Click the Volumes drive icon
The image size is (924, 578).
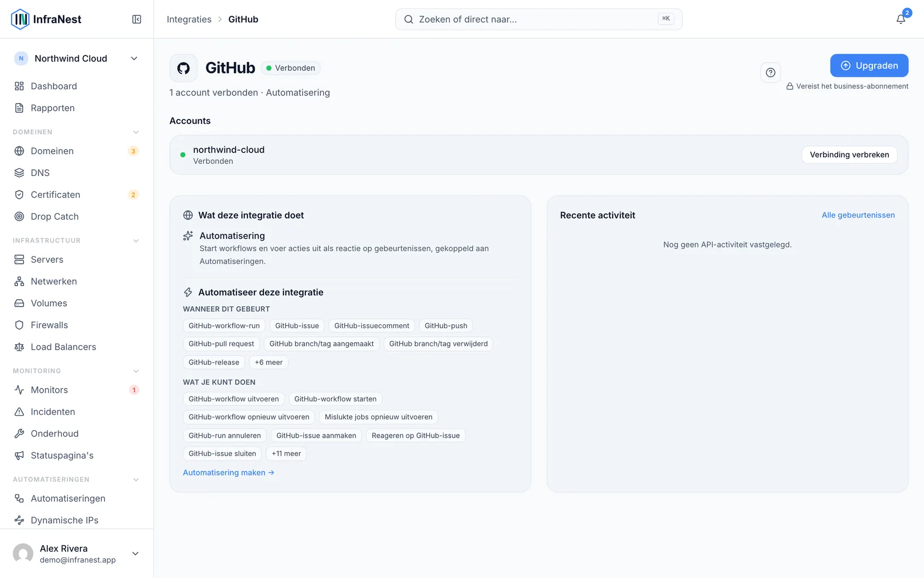point(19,303)
